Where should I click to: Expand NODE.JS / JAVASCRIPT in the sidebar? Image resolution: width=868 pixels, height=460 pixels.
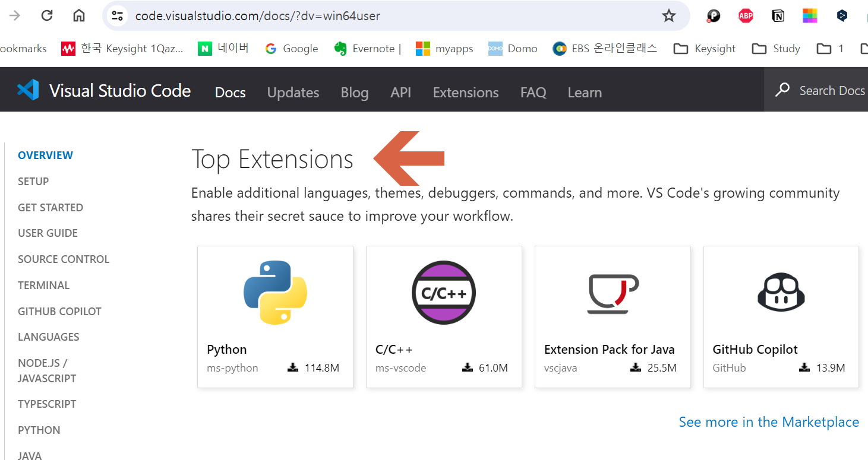(47, 370)
